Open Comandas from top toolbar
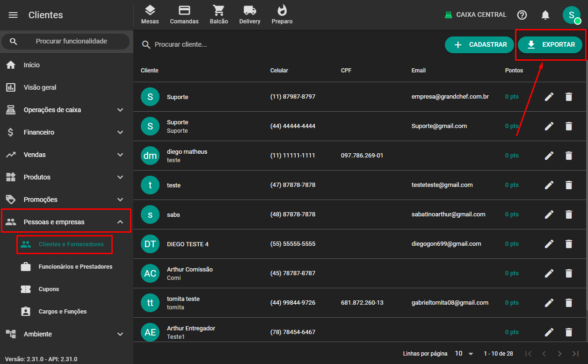588x364 pixels. tap(184, 15)
